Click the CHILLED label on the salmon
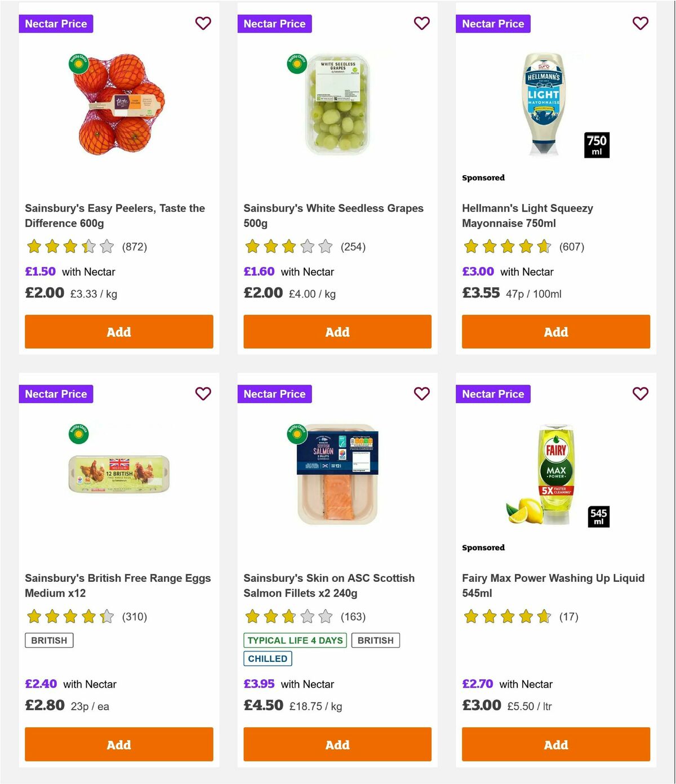The width and height of the screenshot is (676, 784). click(x=268, y=658)
